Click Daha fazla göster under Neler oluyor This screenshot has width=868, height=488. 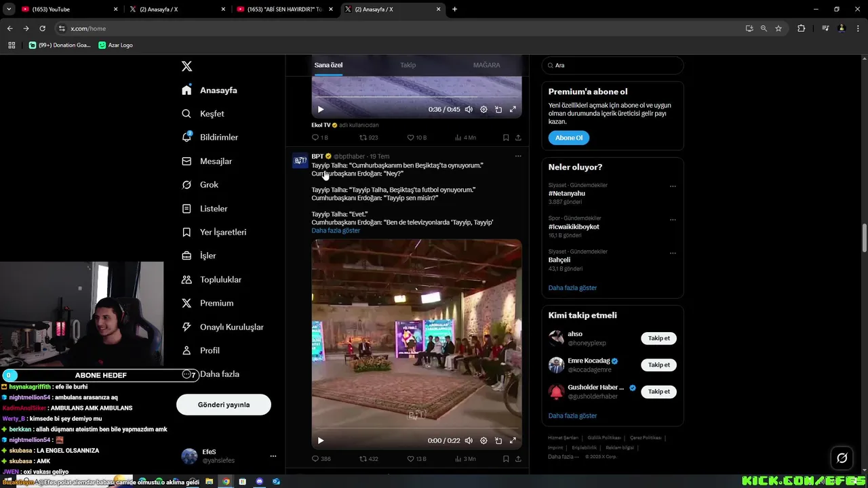572,287
